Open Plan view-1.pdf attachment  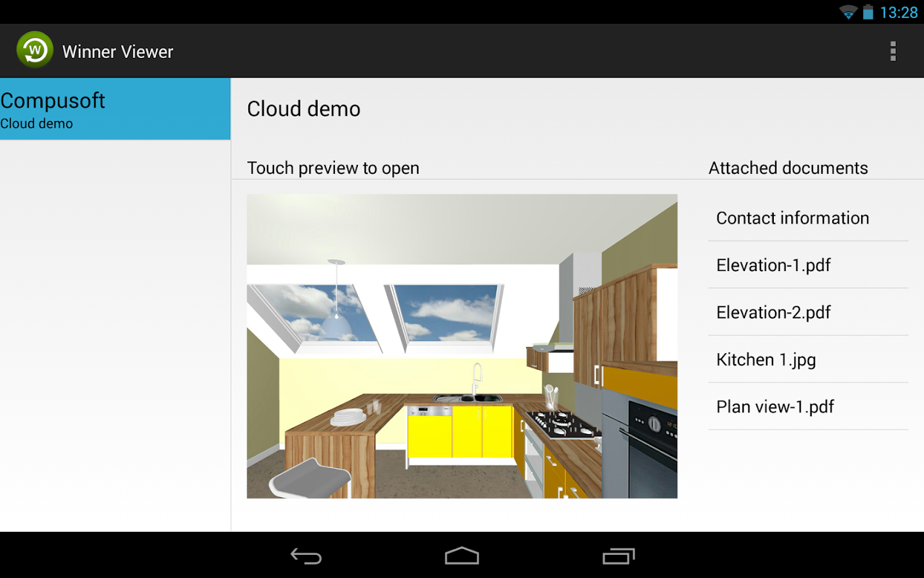[x=809, y=407]
